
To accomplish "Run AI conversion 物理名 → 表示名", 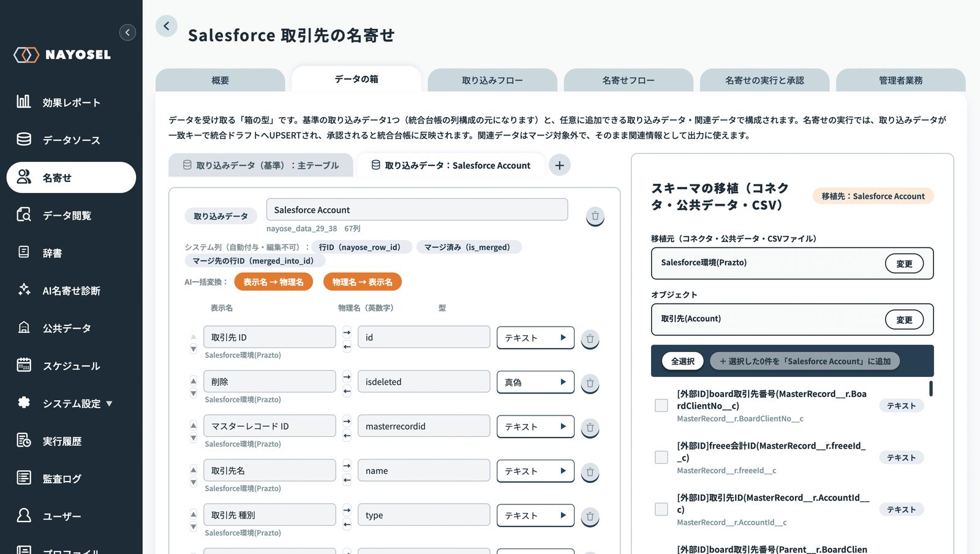I will (363, 282).
